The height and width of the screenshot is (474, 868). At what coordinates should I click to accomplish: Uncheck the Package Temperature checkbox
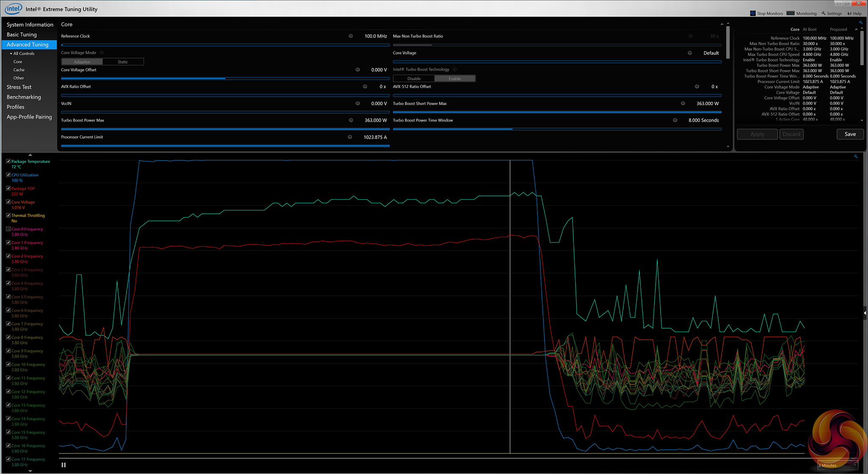tap(8, 162)
